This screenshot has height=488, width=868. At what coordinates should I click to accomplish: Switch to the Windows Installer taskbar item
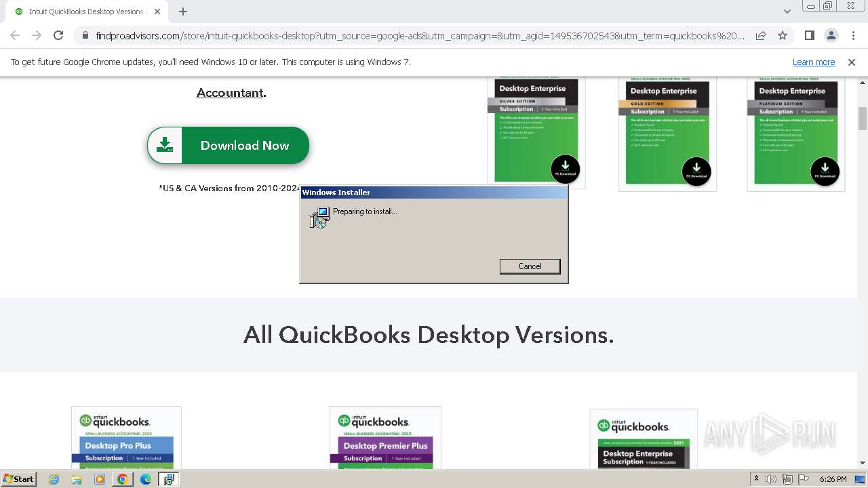click(x=168, y=479)
